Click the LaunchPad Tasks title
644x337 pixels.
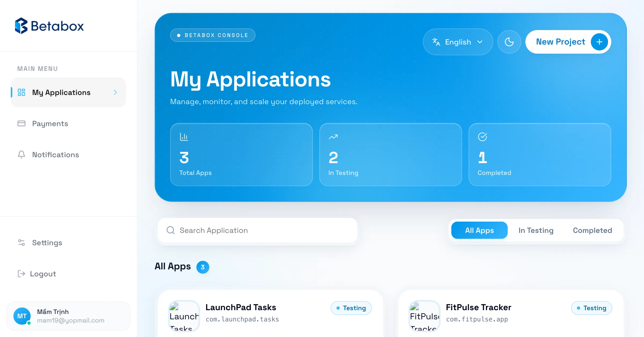tap(241, 307)
